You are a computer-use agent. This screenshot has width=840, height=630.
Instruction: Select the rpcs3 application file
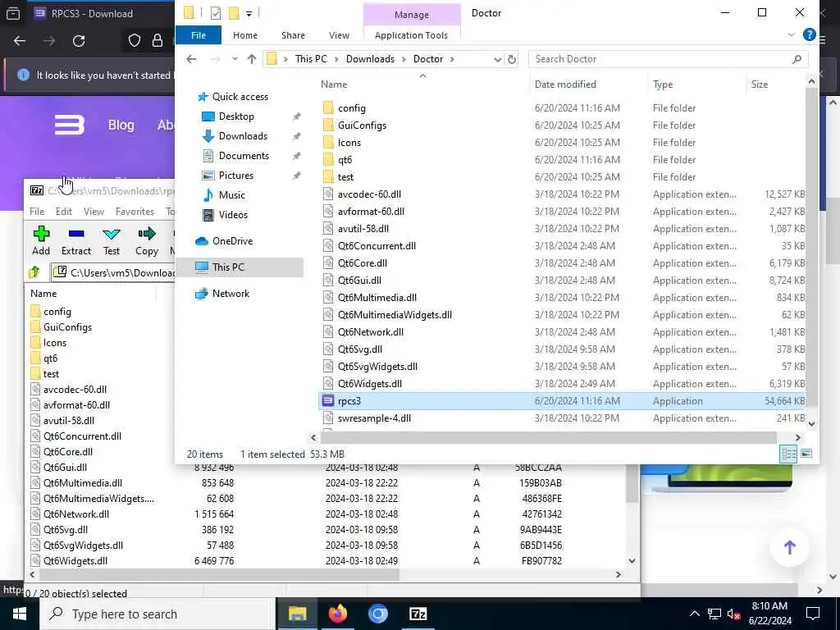(x=563, y=400)
